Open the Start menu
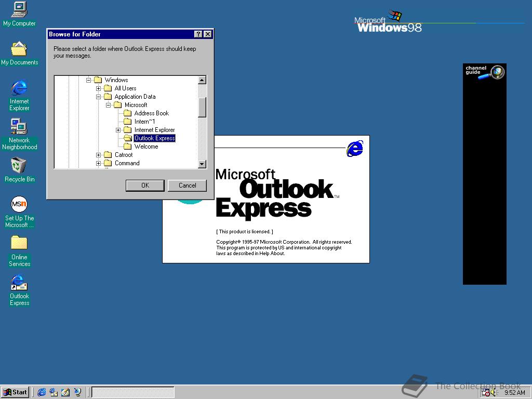 point(15,392)
